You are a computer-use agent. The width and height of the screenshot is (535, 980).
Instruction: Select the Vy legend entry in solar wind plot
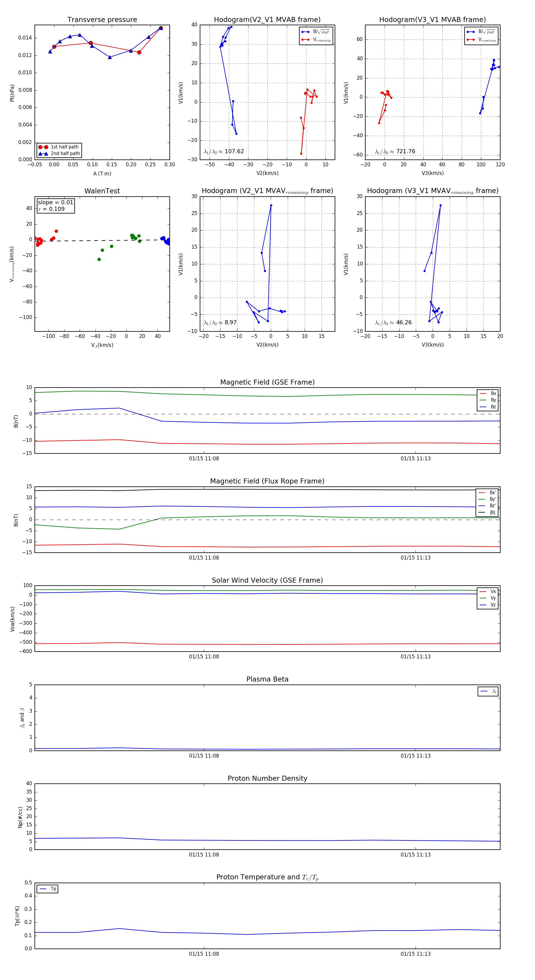(488, 598)
